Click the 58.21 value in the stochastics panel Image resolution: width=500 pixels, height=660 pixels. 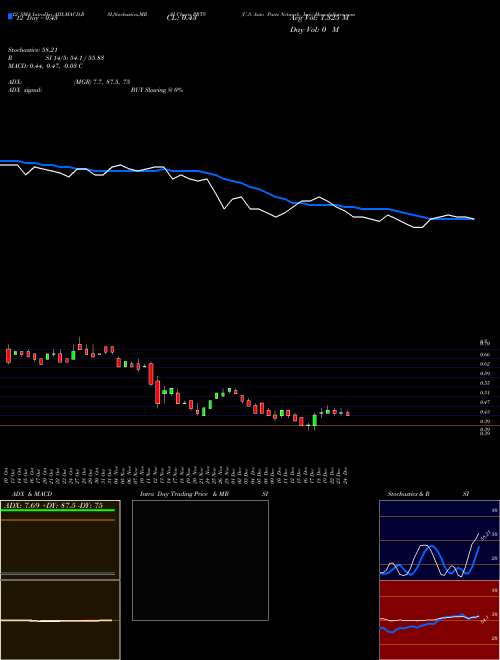(484, 535)
